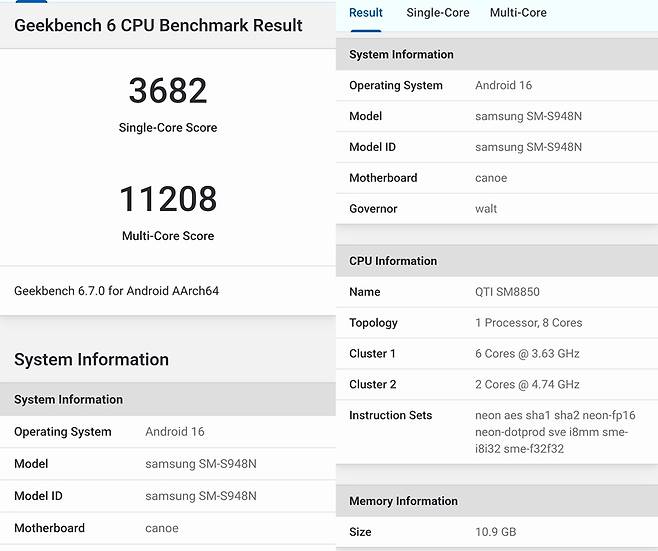Click instruction sets value starting with neon aes
Image resolution: width=658 pixels, height=551 pixels.
555,432
